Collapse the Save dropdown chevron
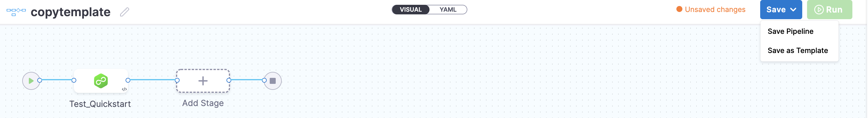This screenshot has height=118, width=868. tap(794, 9)
